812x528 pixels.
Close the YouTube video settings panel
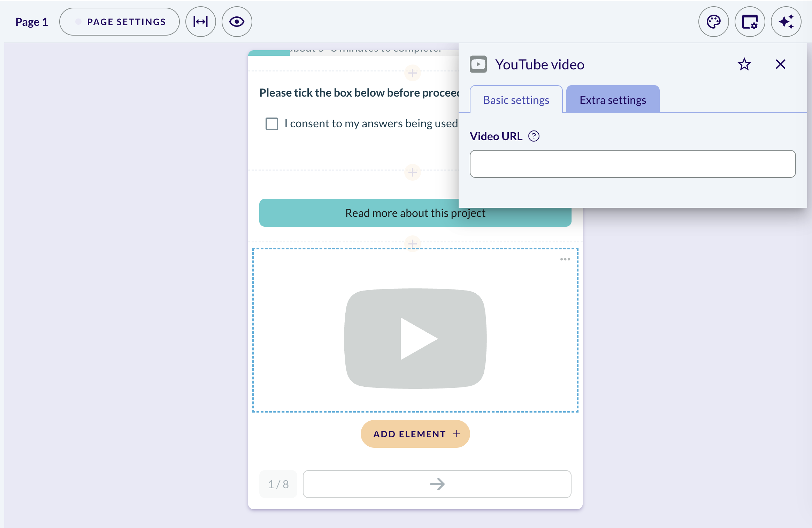[x=781, y=64]
